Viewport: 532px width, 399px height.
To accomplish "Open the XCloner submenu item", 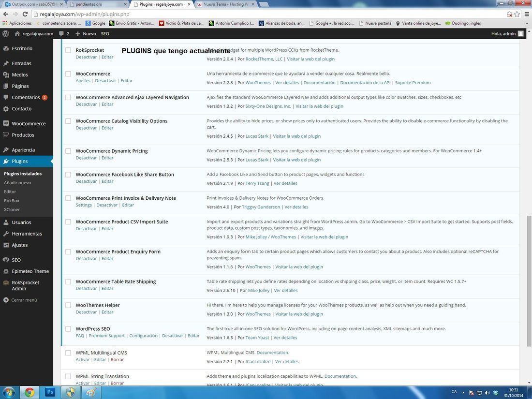I will [12, 210].
